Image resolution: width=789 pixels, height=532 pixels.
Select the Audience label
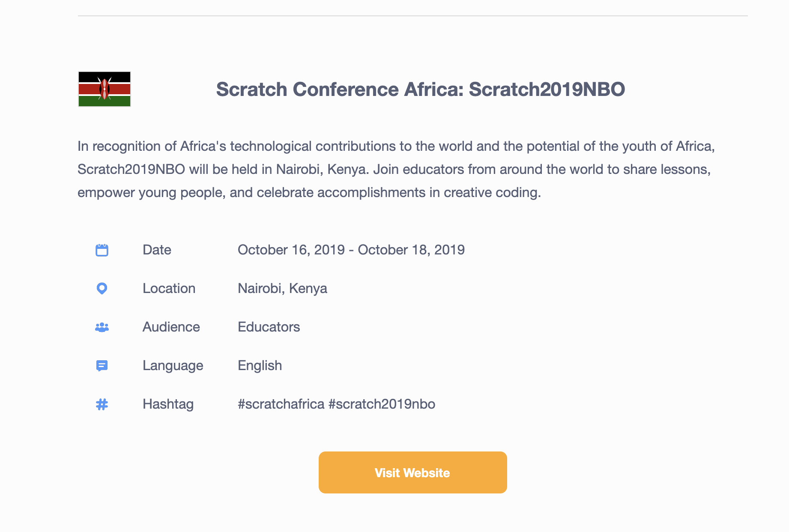(x=171, y=327)
